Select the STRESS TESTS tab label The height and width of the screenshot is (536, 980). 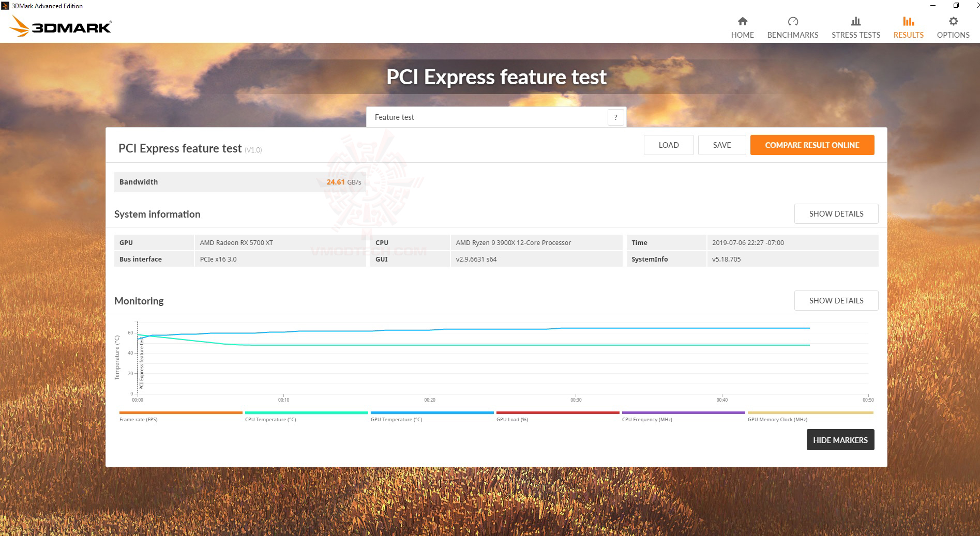pos(856,35)
